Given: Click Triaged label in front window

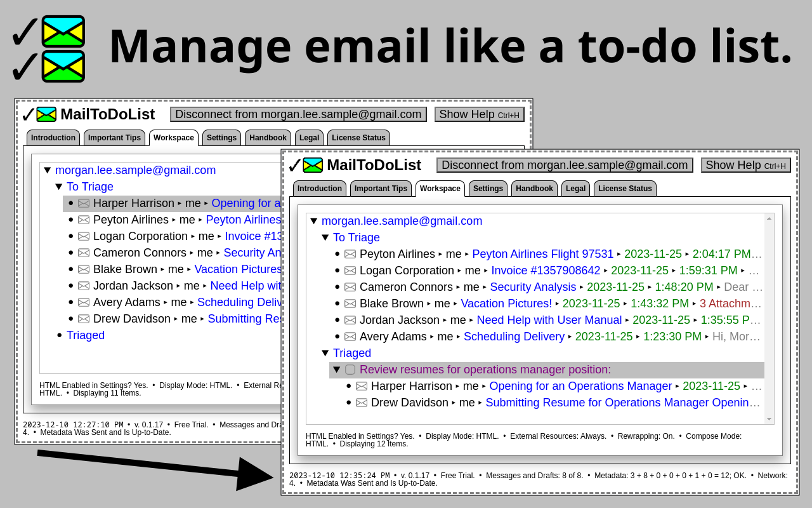Looking at the screenshot, I should tap(352, 353).
